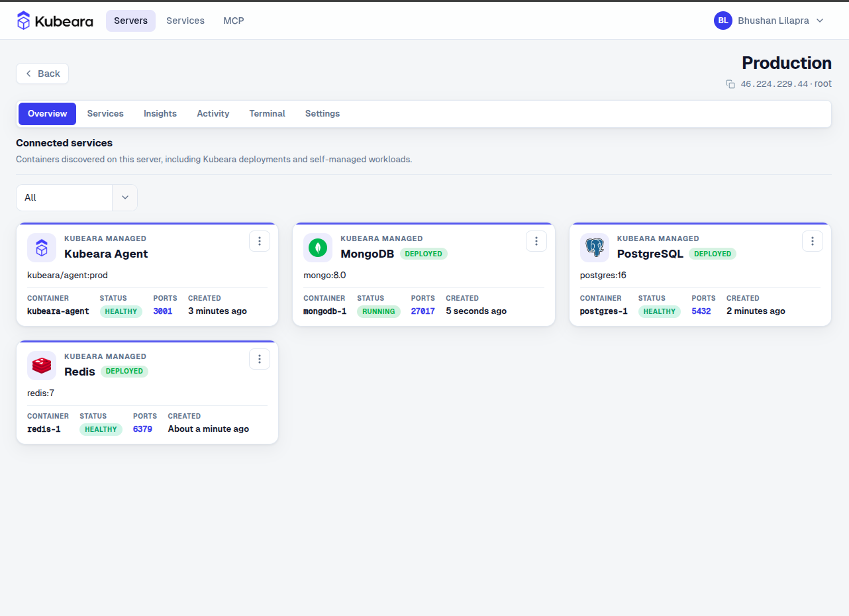Expand the user menu chevron beside Bhushan Lilapra
Screen dimensions: 849x616
(x=820, y=21)
